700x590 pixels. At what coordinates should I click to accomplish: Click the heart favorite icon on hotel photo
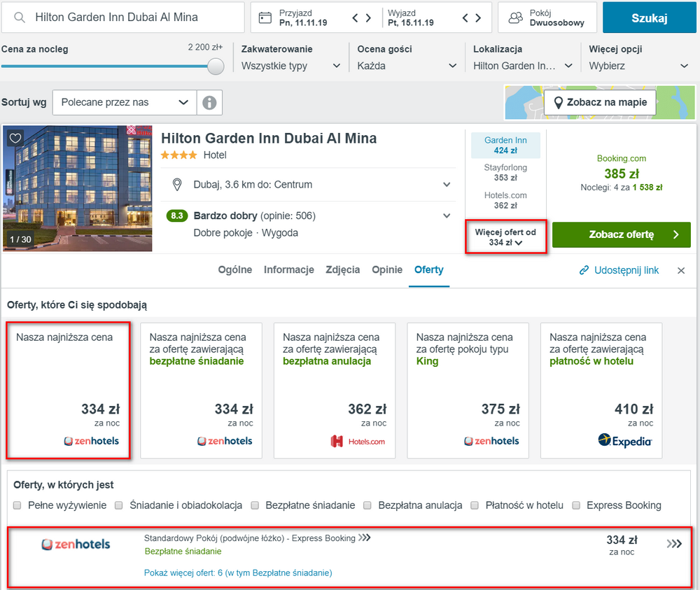click(x=15, y=138)
